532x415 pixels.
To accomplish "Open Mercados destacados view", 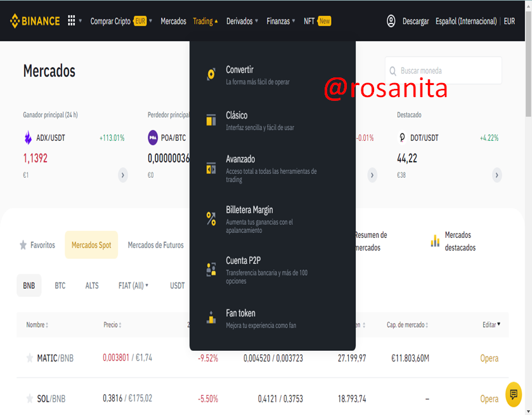I will tap(453, 241).
